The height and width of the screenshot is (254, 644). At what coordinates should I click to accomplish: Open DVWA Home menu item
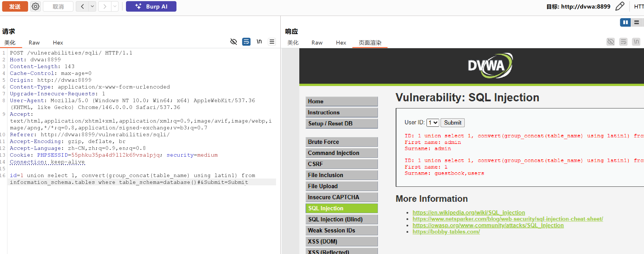342,101
